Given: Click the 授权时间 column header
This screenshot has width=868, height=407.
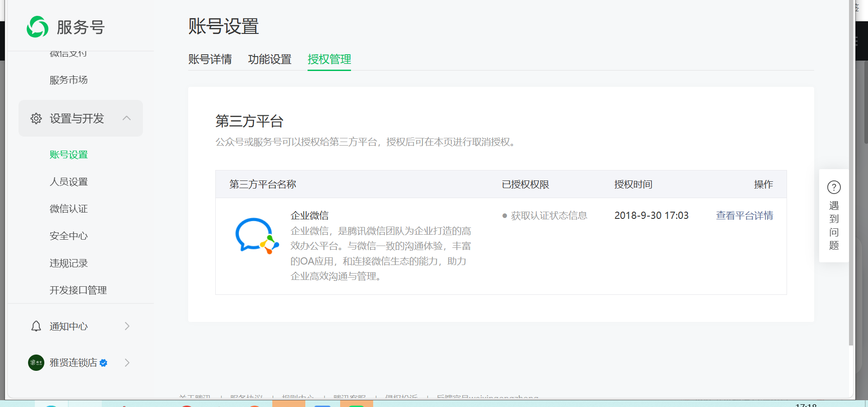Looking at the screenshot, I should 633,185.
